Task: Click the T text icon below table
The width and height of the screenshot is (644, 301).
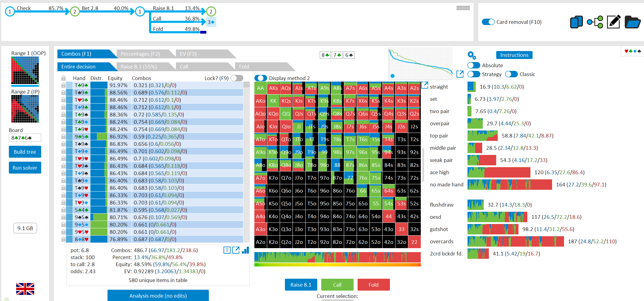Action: click(x=227, y=250)
